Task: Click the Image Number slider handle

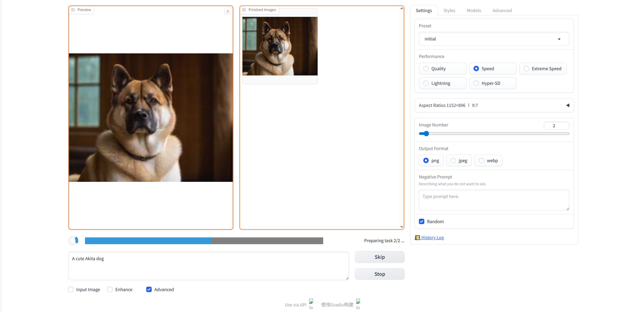Action: click(x=426, y=134)
